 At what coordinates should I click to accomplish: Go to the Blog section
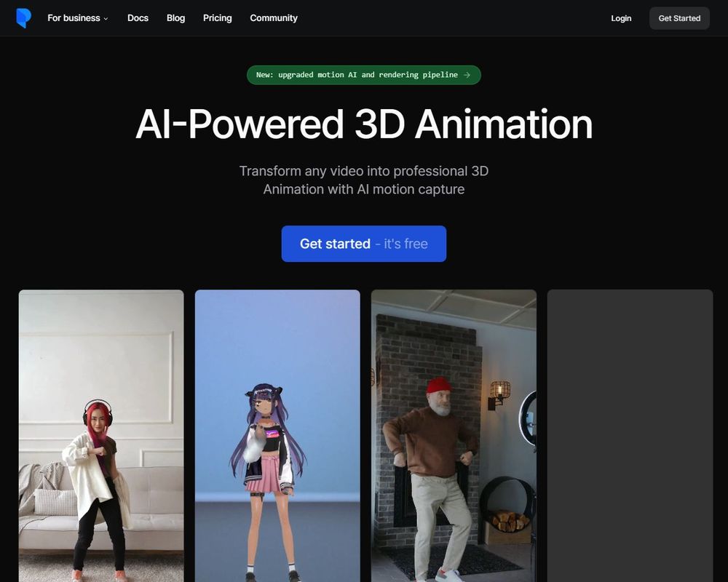click(x=175, y=18)
